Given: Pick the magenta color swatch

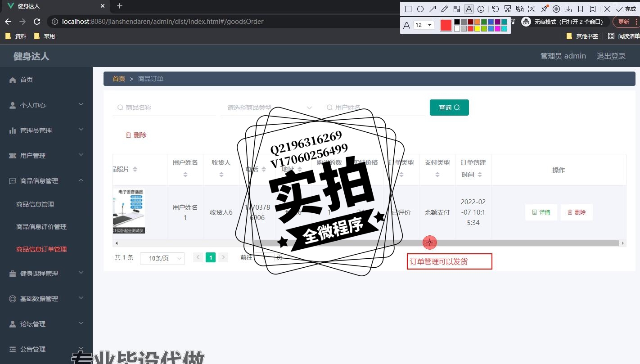Looking at the screenshot, I should 497,29.
